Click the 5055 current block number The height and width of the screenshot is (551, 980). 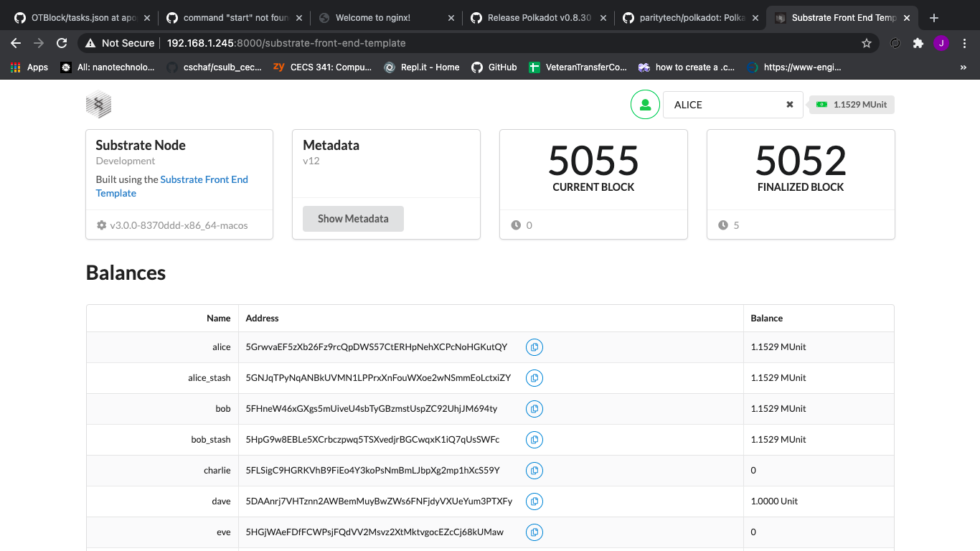pyautogui.click(x=593, y=161)
